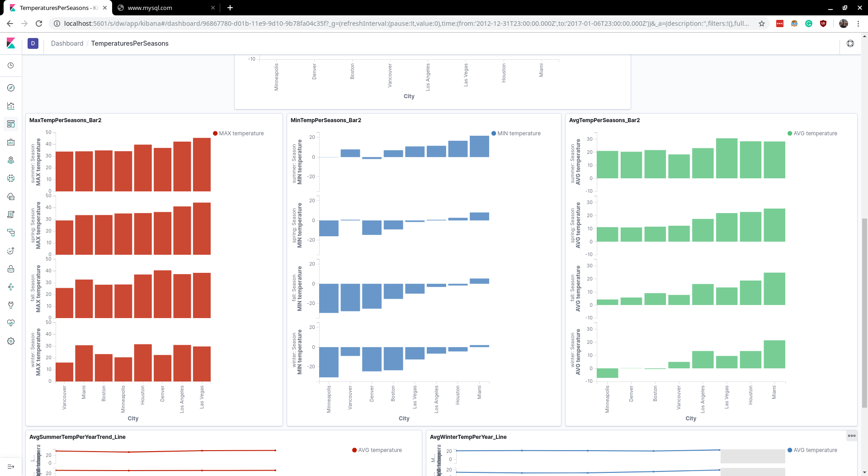Open APM icon in sidebar
The width and height of the screenshot is (868, 476).
pyautogui.click(x=11, y=233)
